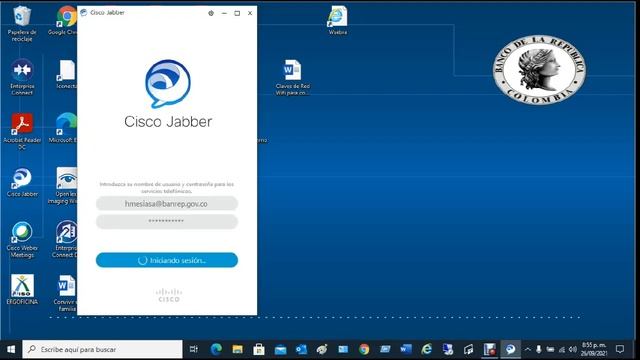Switch to Cisco Jabber taskbar icon
The width and height of the screenshot is (640, 360).
point(510,349)
